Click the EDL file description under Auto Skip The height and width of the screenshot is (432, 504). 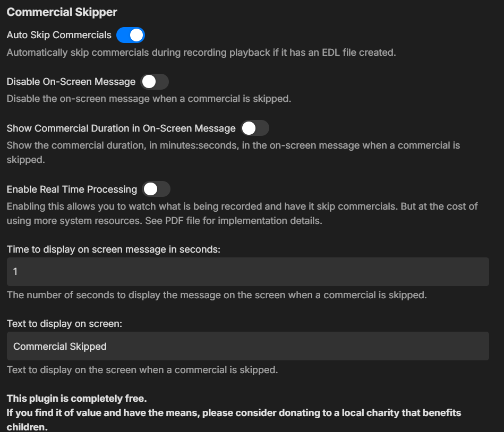pyautogui.click(x=201, y=53)
